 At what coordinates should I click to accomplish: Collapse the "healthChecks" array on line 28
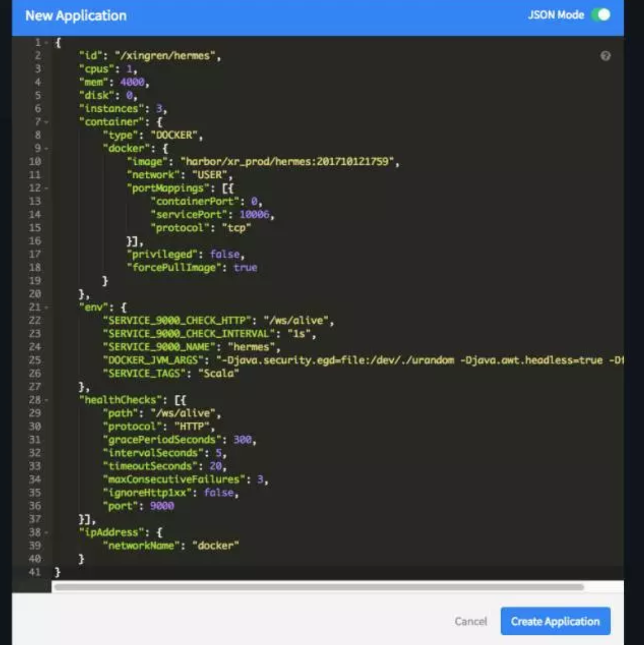(46, 400)
